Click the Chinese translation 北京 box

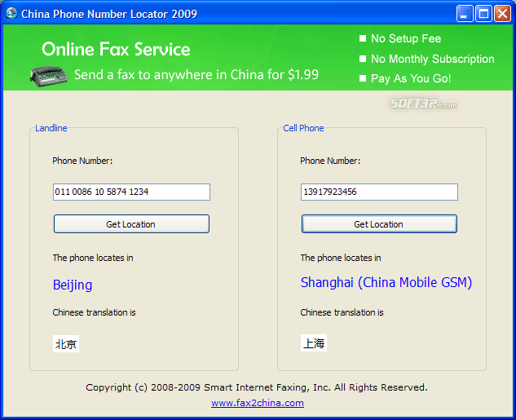(x=66, y=344)
